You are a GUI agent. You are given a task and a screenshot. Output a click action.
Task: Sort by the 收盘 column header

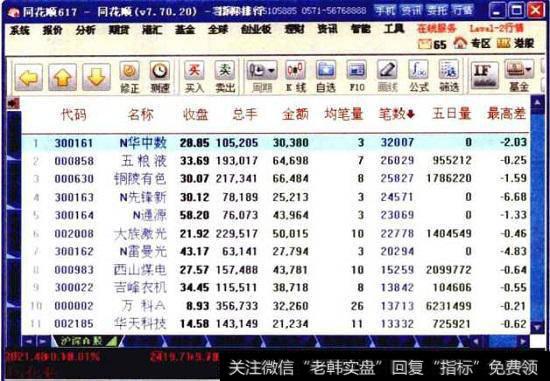tap(195, 114)
